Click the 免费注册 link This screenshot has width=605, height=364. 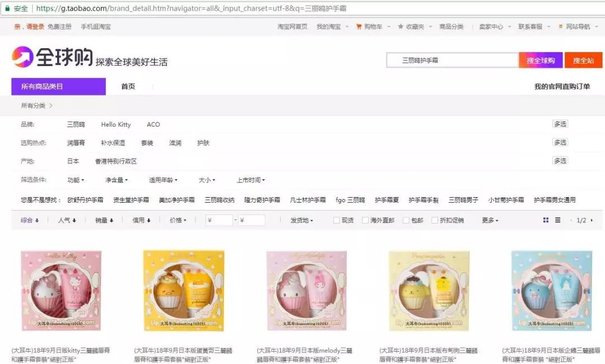(59, 27)
